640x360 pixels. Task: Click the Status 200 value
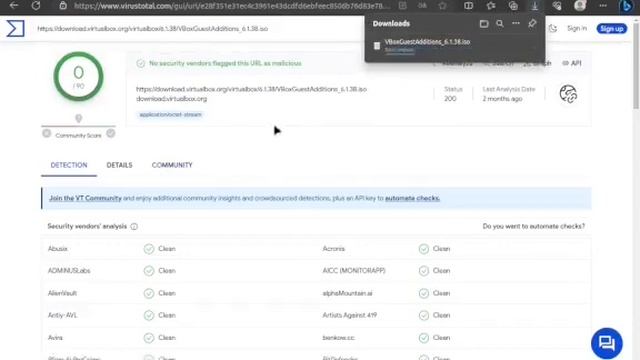(450, 99)
